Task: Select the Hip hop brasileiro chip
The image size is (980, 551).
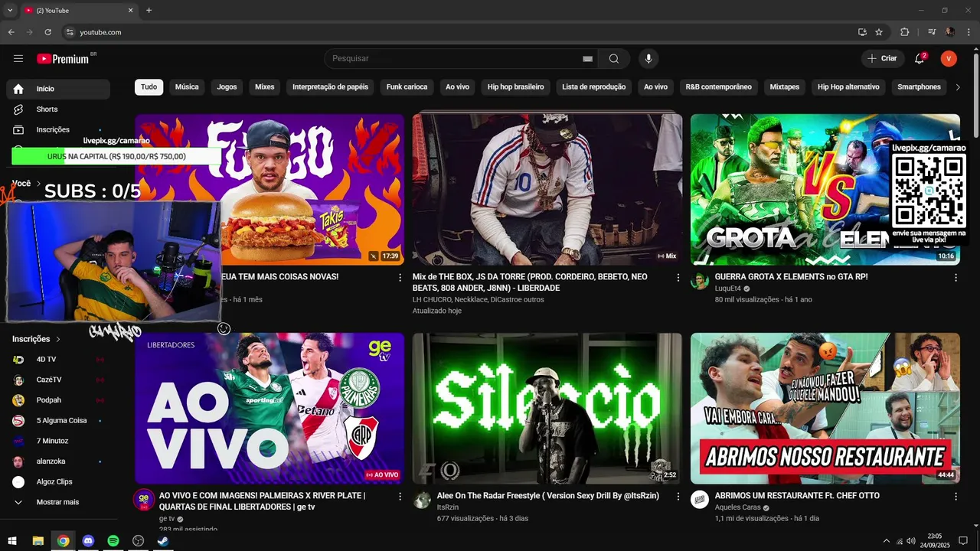Action: click(x=515, y=87)
